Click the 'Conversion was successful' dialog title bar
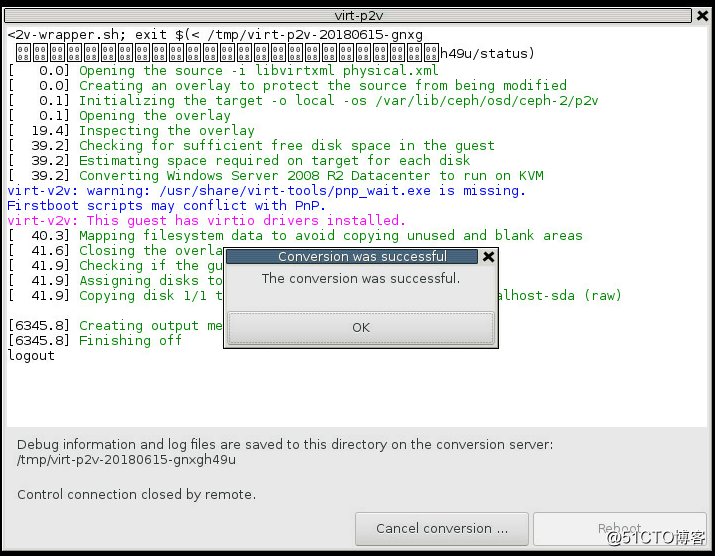This screenshot has width=715, height=556. [x=352, y=256]
